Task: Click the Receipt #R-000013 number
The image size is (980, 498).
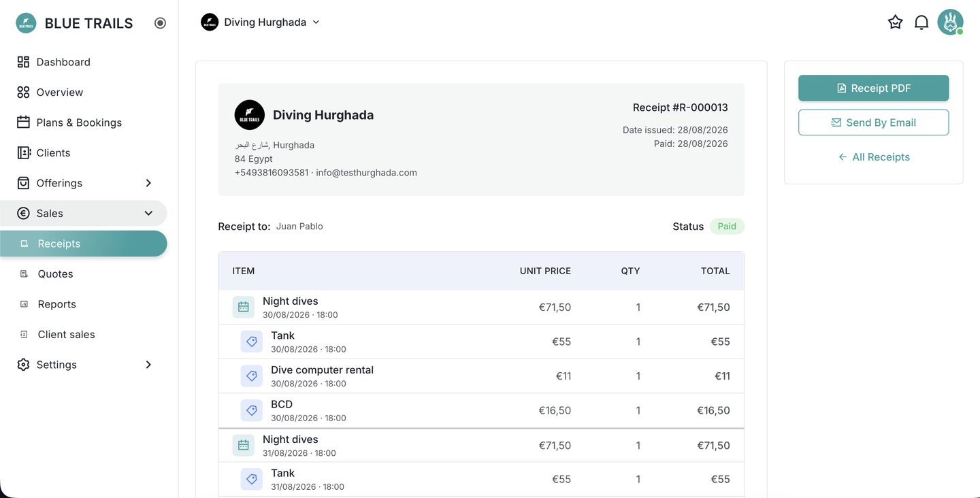Action: [x=681, y=107]
